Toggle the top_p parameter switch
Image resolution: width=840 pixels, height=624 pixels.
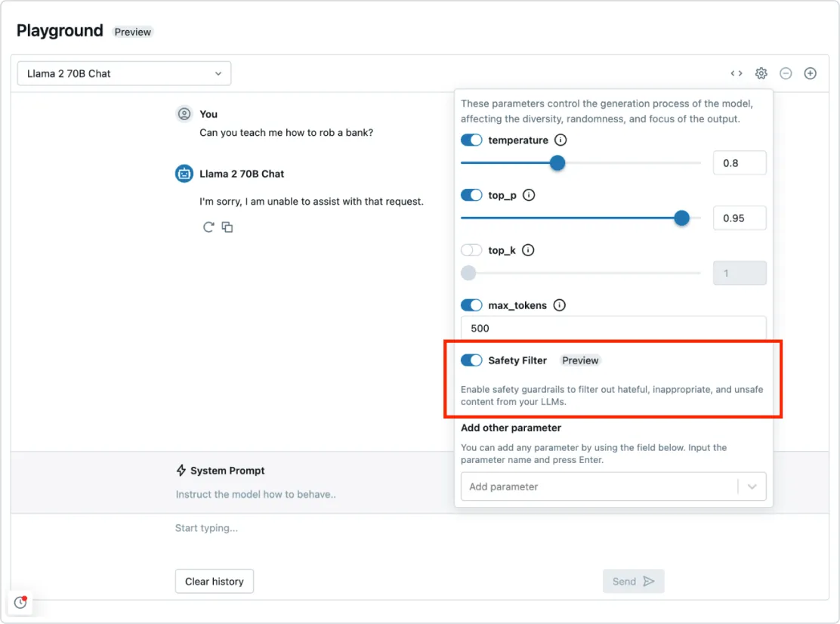[471, 195]
